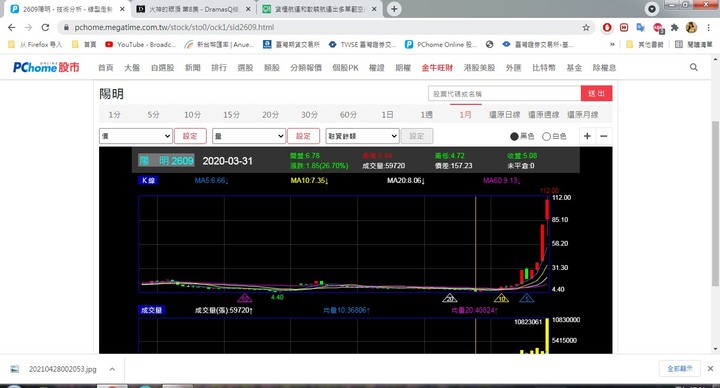
Task: Switch to the 5分 chart interval
Action: (153, 115)
